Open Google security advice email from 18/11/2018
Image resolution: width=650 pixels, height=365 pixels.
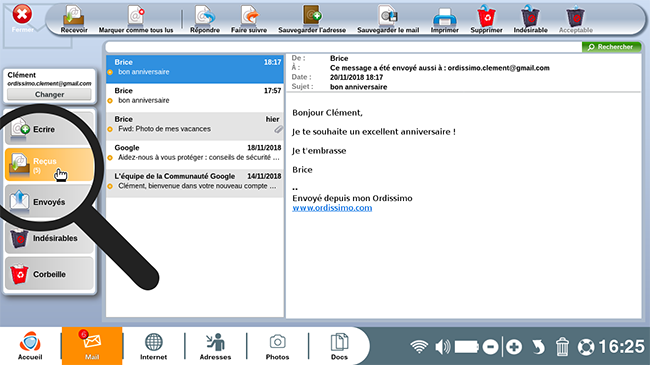[195, 154]
